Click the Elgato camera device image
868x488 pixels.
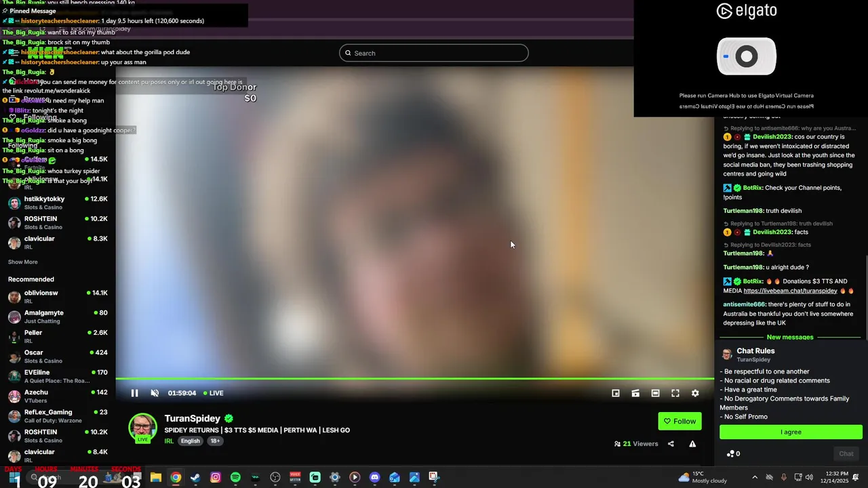(747, 57)
